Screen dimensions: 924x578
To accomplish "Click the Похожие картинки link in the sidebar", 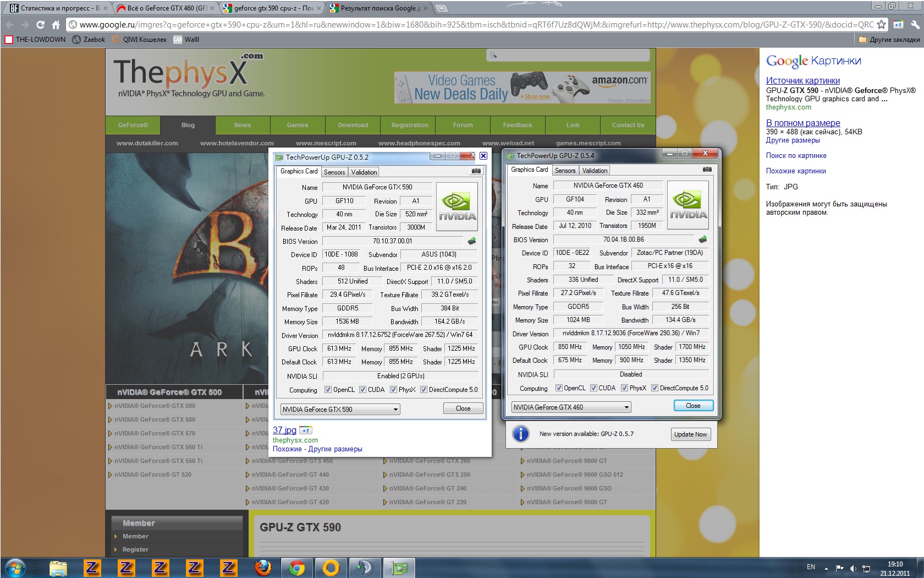I will (x=796, y=171).
